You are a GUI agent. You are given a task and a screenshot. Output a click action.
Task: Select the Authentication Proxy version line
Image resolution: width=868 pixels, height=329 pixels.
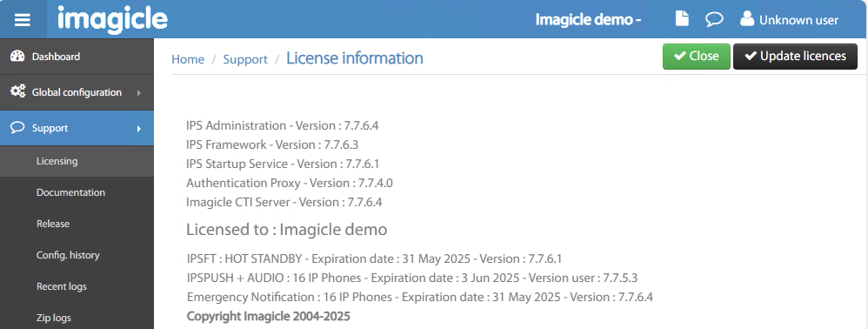[290, 183]
